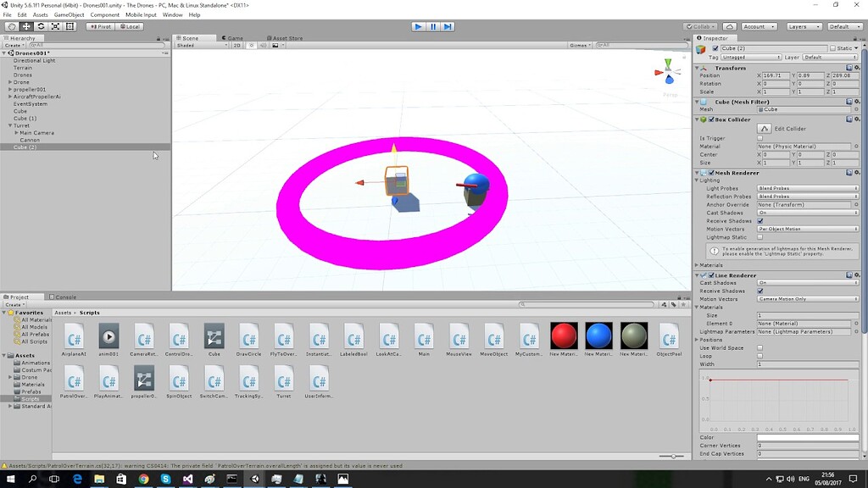Viewport: 868px width, 488px height.
Task: Open the Mesh Renderer settings gear icon
Action: tap(857, 172)
